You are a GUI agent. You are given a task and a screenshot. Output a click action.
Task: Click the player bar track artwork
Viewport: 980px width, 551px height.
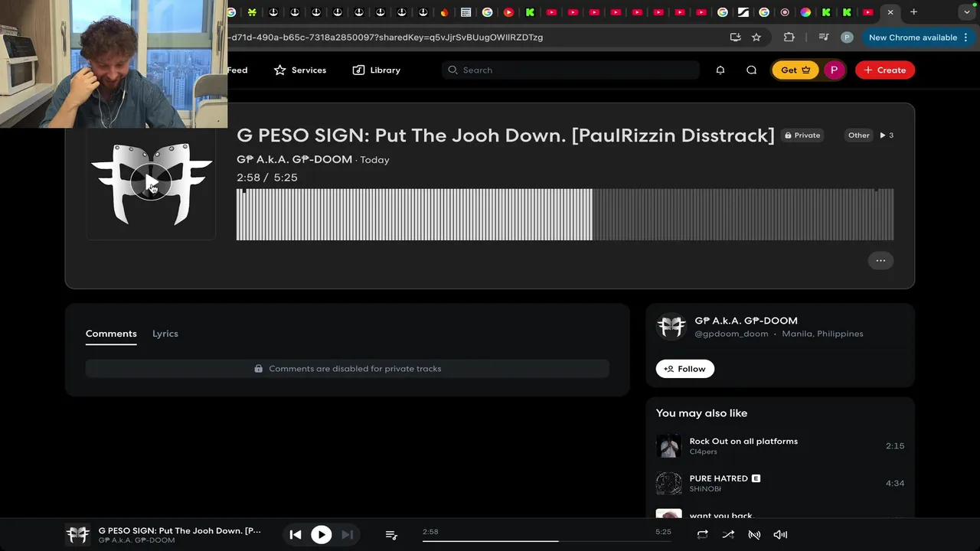click(77, 534)
